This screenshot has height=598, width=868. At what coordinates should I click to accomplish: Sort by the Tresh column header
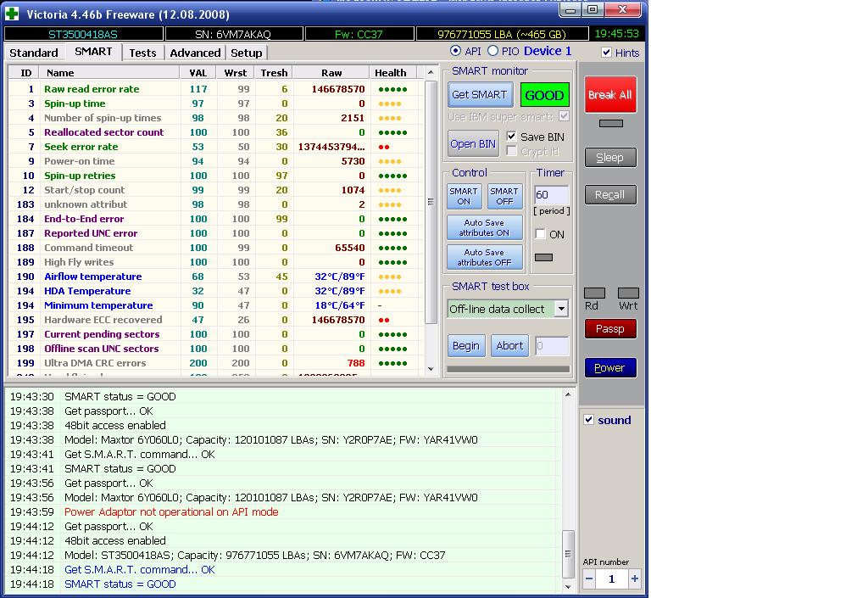[x=274, y=73]
